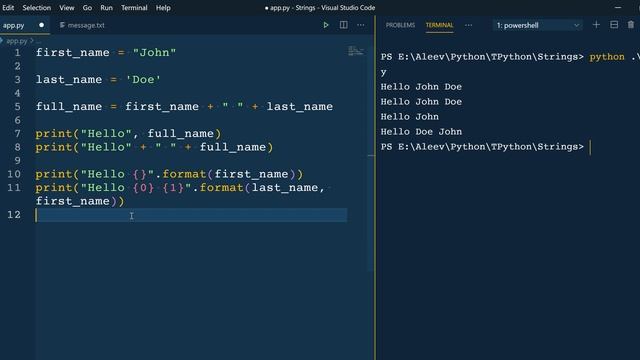Screen dimensions: 640x360
Task: Click the line 8 print concatenation statement
Action: point(154,147)
